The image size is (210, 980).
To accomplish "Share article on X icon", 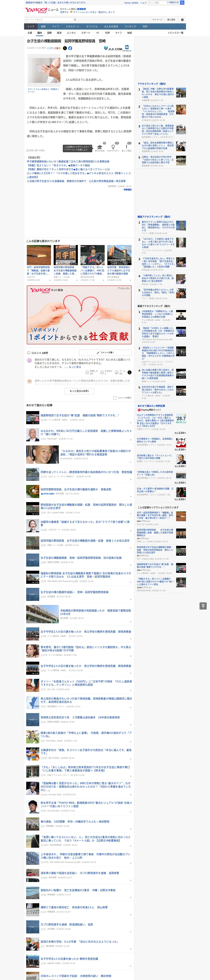I will tap(64, 48).
